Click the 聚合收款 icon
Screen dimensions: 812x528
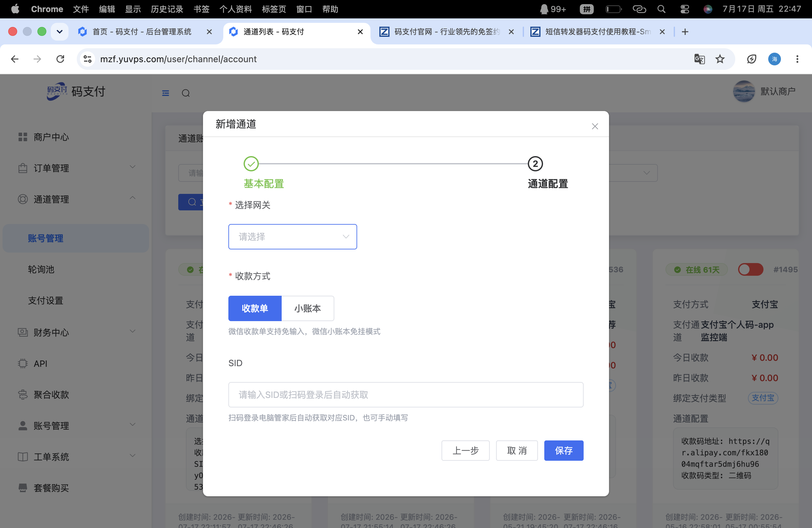tap(23, 394)
